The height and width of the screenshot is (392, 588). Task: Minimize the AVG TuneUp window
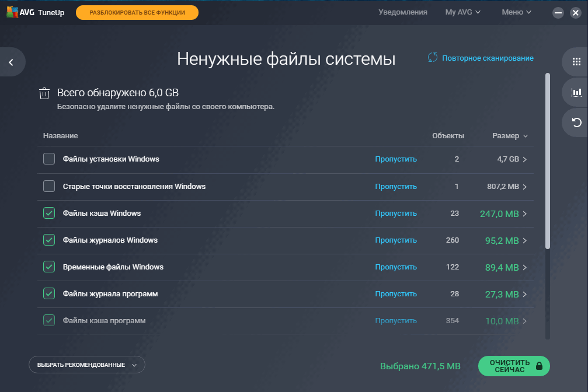tap(558, 13)
